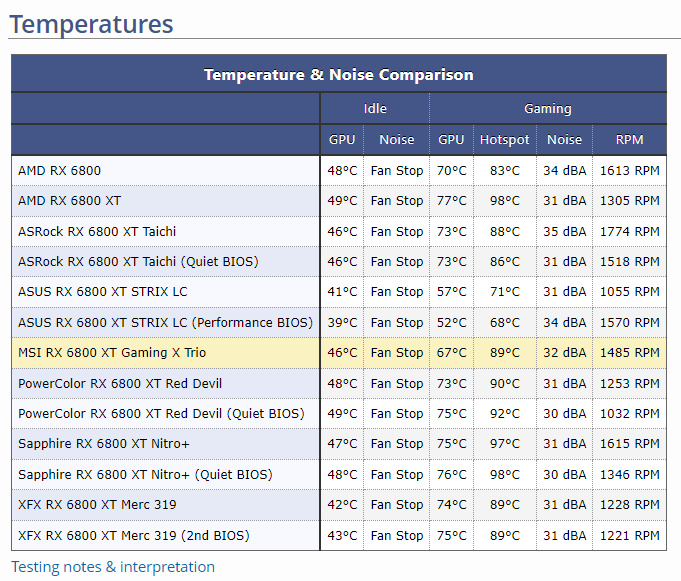Open the Testing notes & interpretation link
The image size is (681, 581).
point(113,567)
